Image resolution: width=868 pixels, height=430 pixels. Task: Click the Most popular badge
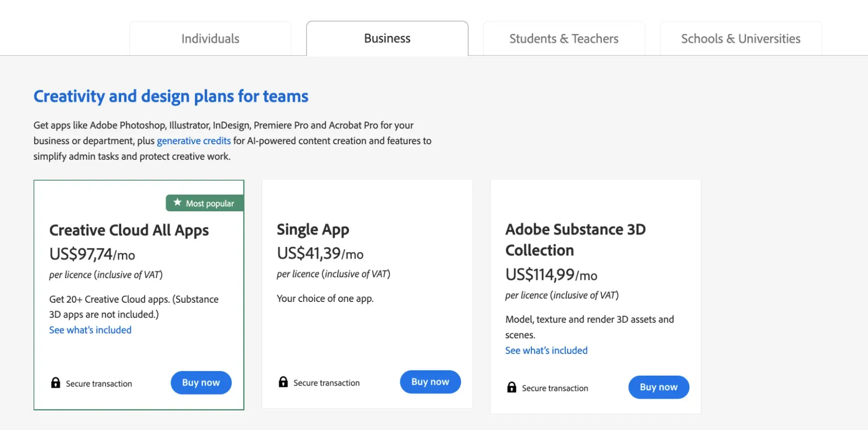click(205, 203)
